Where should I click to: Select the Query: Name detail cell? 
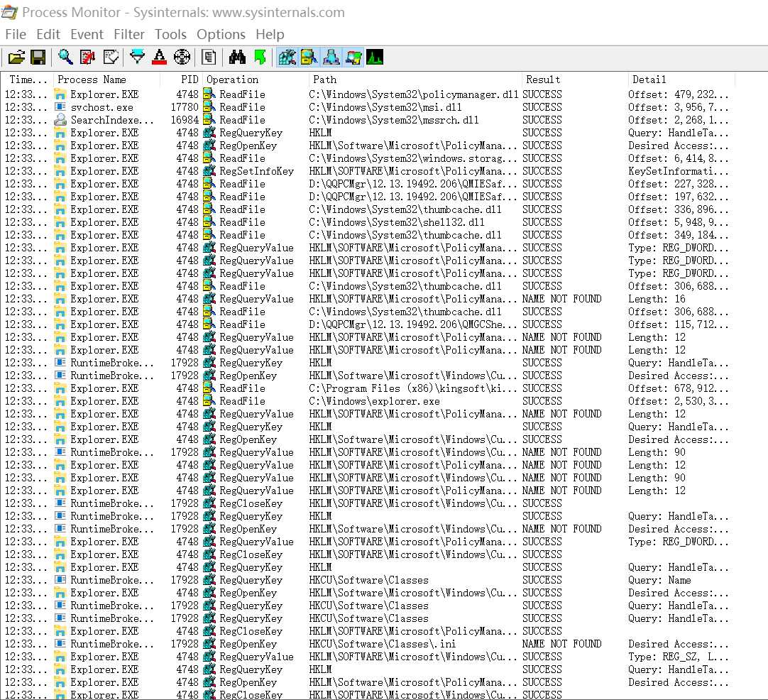pyautogui.click(x=659, y=580)
